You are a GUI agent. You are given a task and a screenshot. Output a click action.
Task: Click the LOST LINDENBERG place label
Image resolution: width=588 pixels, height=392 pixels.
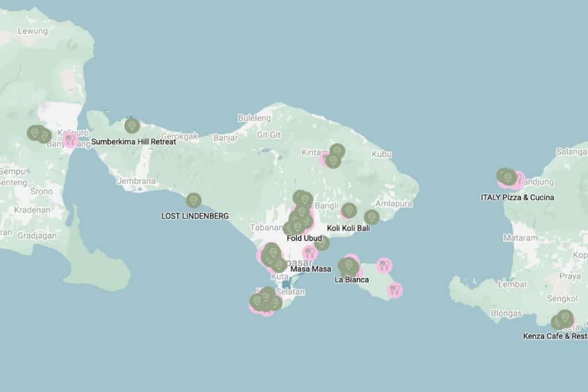coord(195,216)
